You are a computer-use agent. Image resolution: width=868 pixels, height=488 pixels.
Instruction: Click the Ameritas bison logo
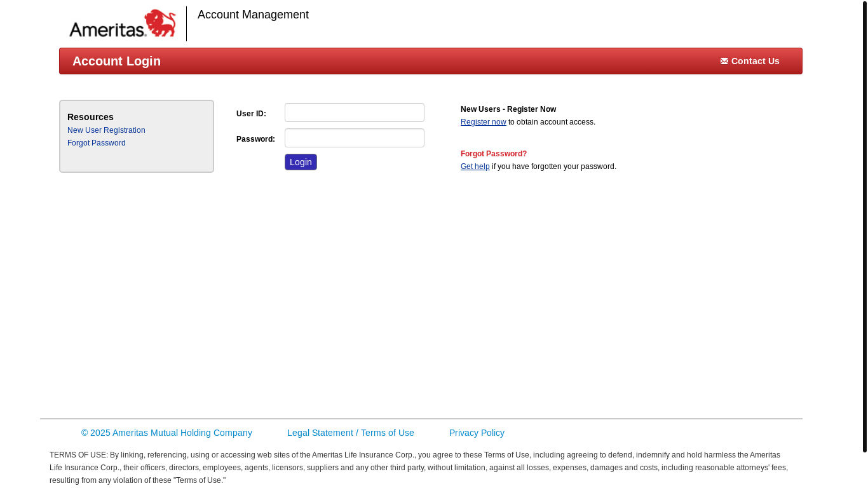(x=123, y=24)
